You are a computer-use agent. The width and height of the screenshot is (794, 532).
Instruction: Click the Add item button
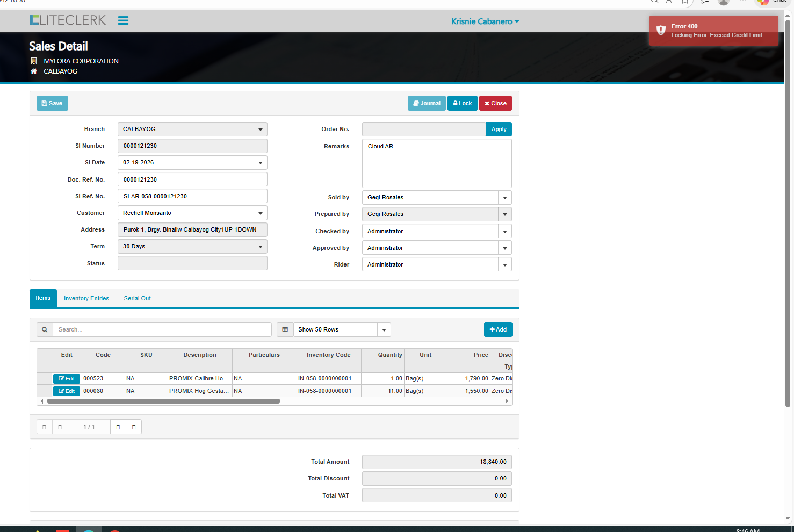coord(498,329)
